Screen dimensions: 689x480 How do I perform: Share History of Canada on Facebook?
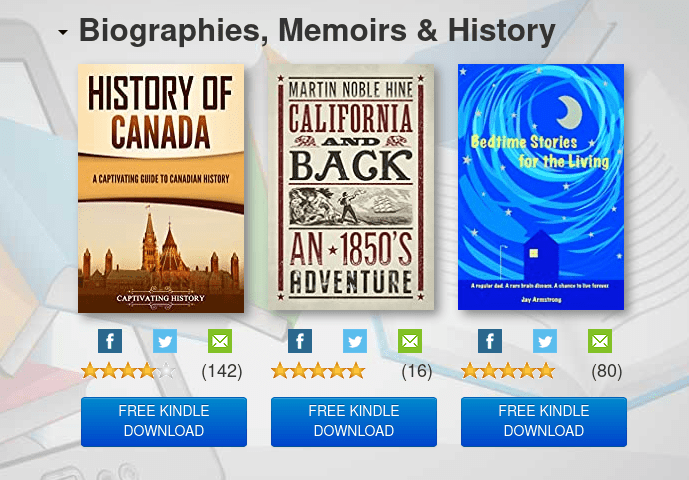(x=110, y=341)
